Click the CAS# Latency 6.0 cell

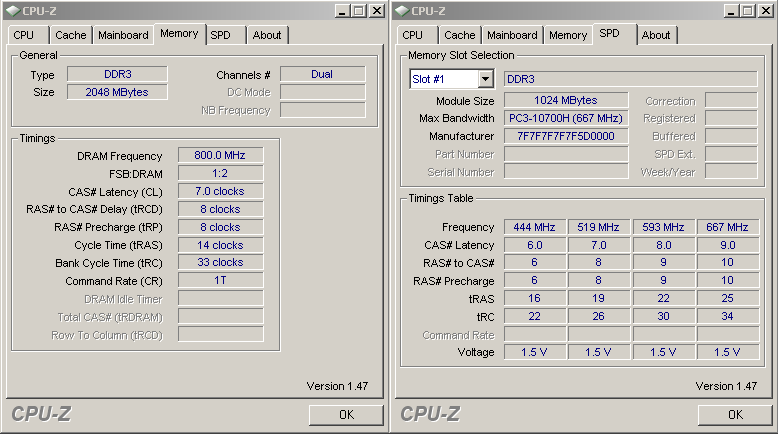pos(535,245)
